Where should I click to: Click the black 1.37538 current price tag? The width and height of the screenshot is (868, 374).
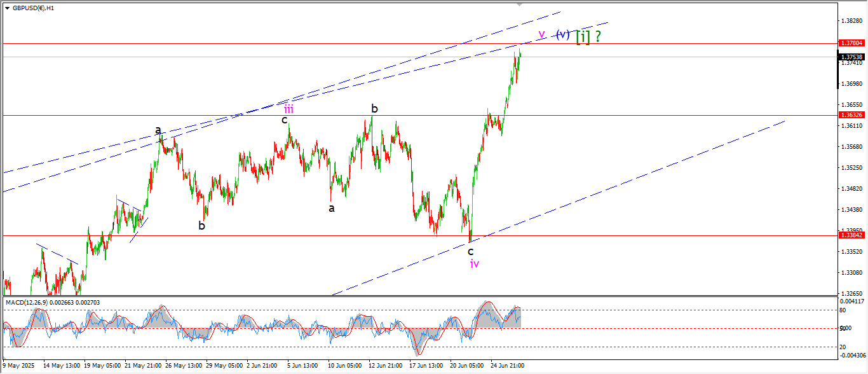pyautogui.click(x=851, y=57)
